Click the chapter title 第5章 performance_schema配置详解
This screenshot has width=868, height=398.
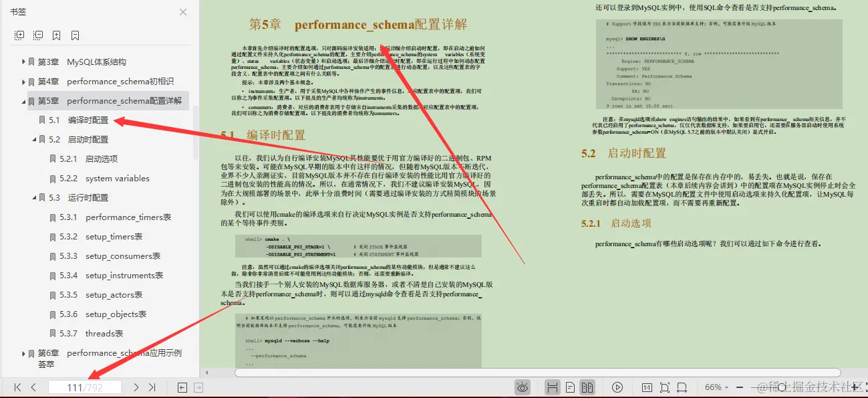pos(358,25)
